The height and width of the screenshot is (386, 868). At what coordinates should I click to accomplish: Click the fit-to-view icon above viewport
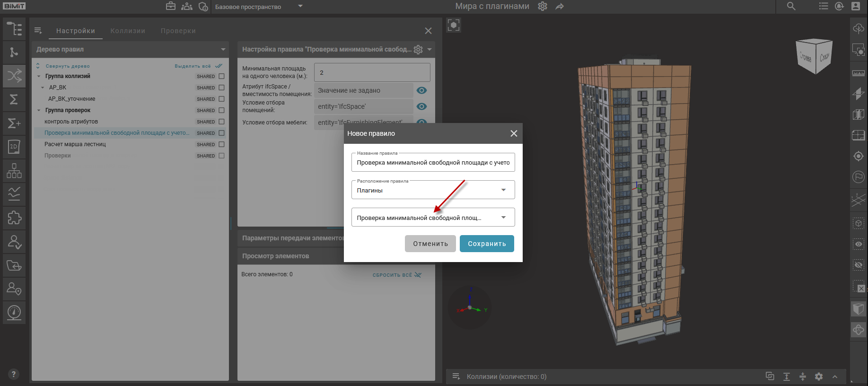[453, 25]
